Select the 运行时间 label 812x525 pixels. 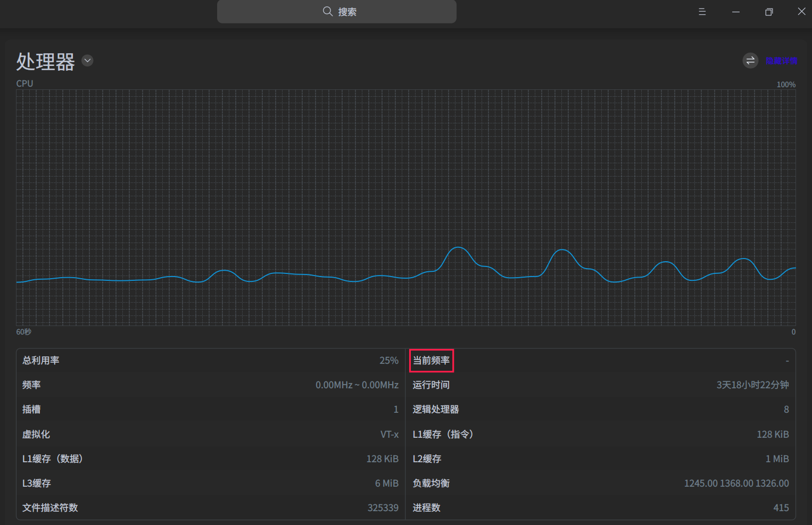432,385
